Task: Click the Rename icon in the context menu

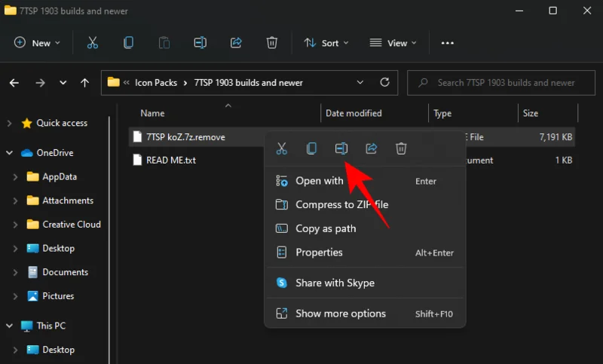Action: click(x=341, y=148)
